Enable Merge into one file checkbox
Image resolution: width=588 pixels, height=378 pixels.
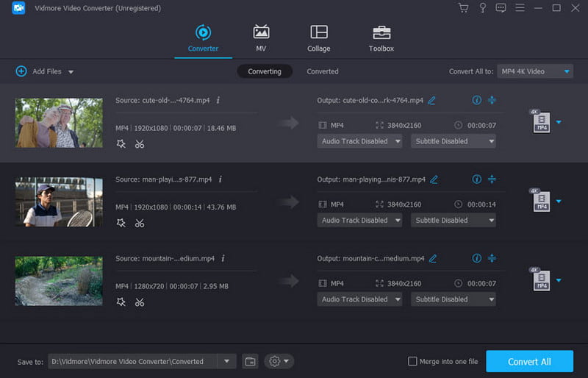(413, 361)
